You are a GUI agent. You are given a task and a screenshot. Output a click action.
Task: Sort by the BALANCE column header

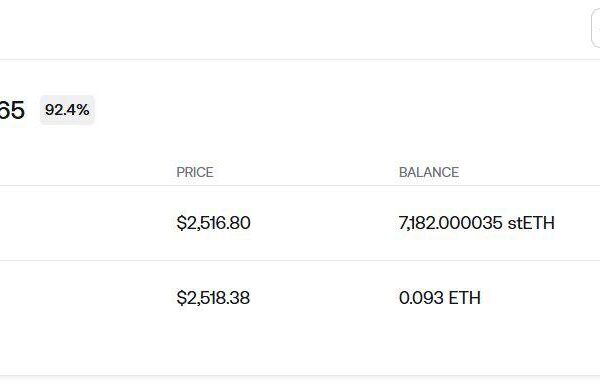[429, 172]
